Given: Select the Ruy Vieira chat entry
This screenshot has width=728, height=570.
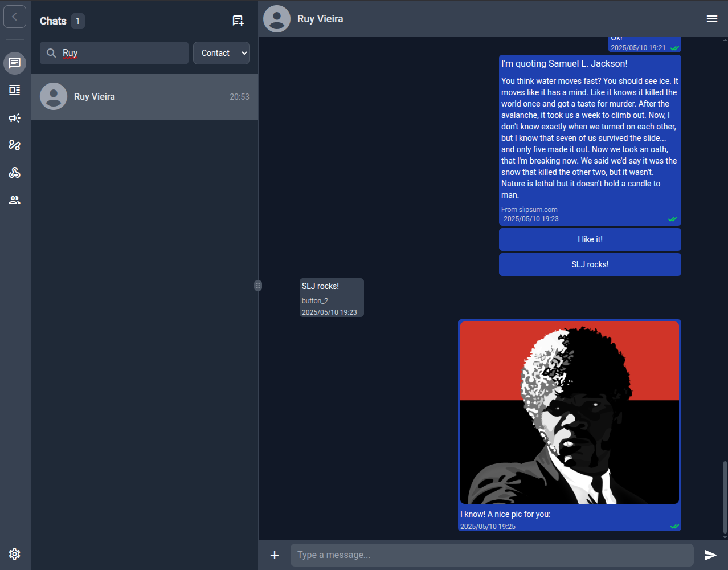Looking at the screenshot, I should (144, 97).
